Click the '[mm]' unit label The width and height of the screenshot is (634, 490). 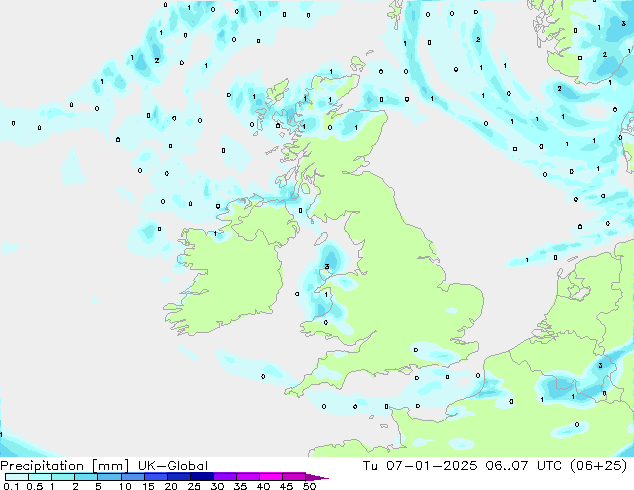click(x=110, y=466)
